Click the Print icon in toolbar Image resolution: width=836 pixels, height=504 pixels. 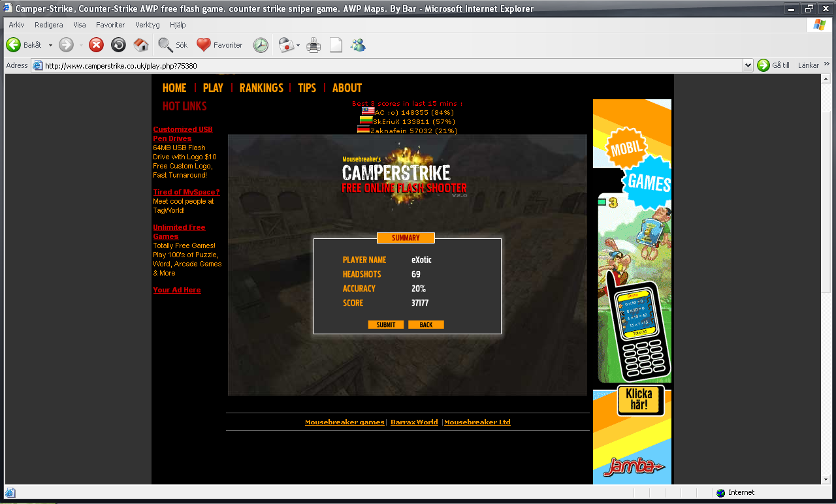click(x=314, y=45)
